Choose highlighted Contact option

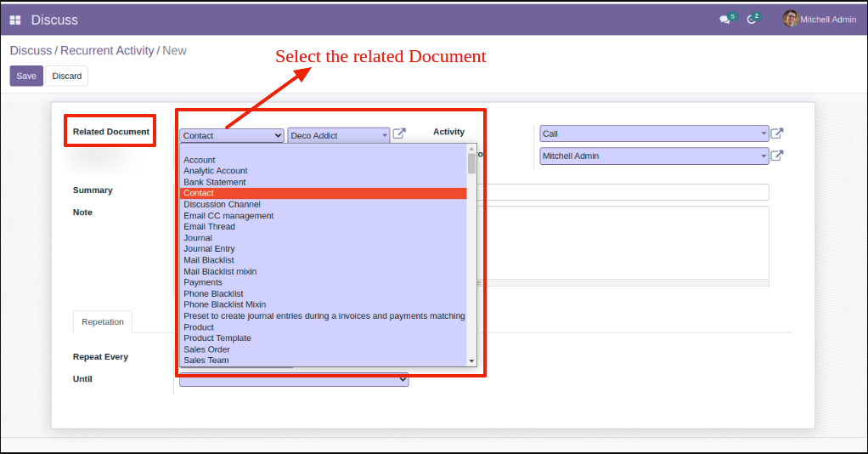coord(324,193)
